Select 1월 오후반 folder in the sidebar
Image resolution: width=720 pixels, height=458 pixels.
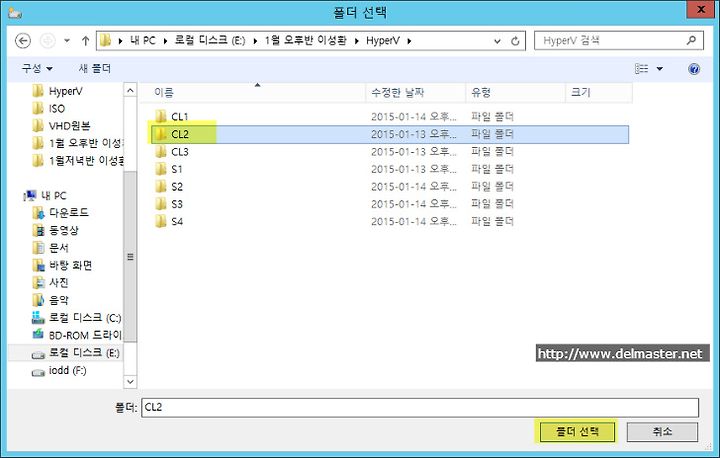click(77, 143)
